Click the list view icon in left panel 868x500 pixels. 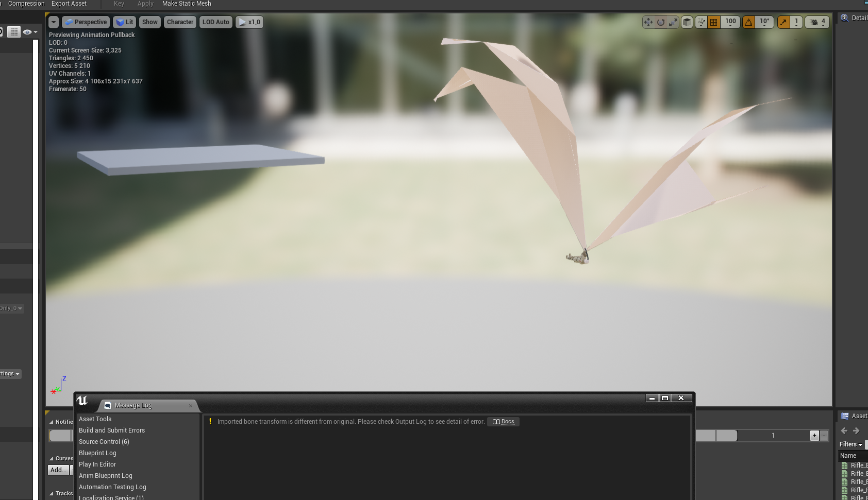click(13, 31)
